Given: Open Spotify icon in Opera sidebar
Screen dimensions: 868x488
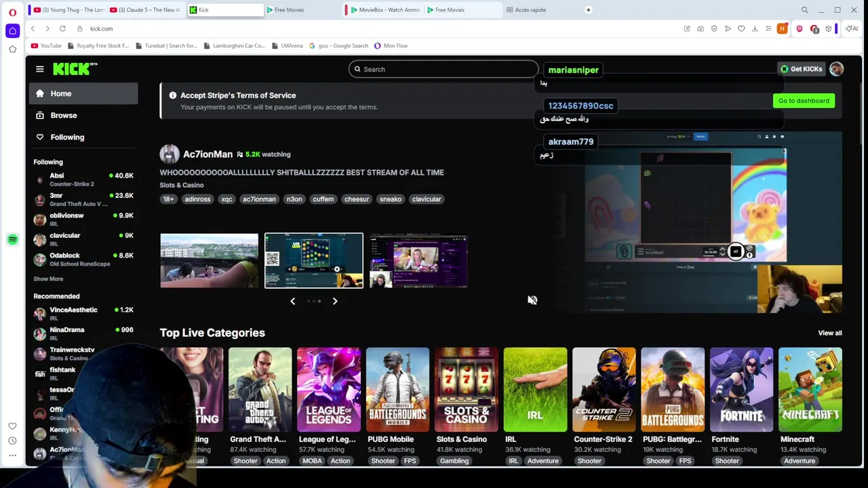Looking at the screenshot, I should pos(12,239).
